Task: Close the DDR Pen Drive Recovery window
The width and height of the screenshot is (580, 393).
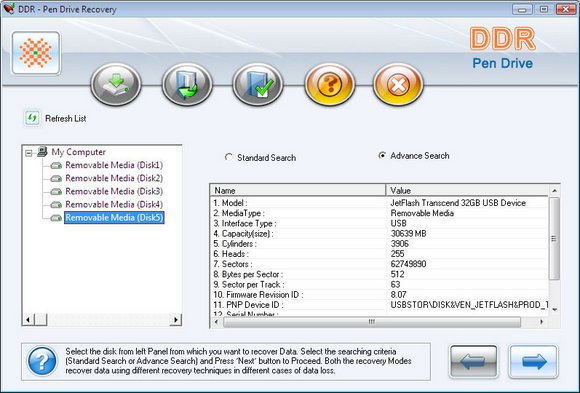Action: tap(566, 9)
